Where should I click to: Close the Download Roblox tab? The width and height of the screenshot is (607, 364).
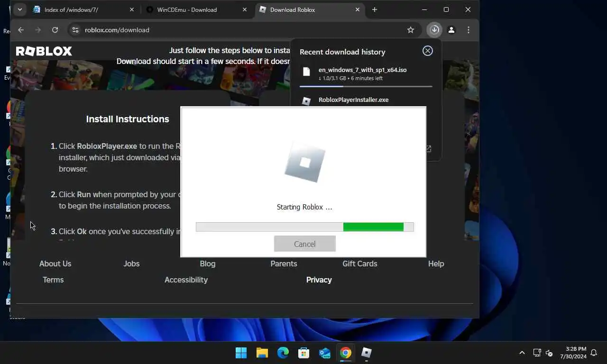358,9
